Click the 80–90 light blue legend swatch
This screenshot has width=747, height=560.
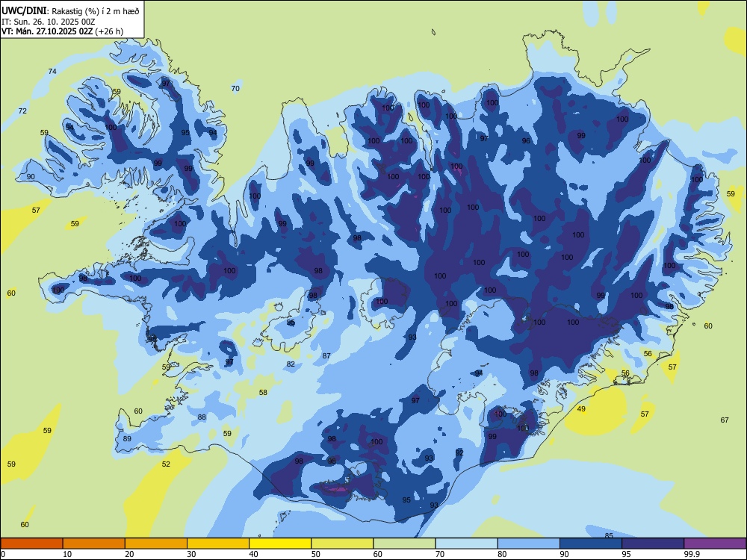[529, 544]
